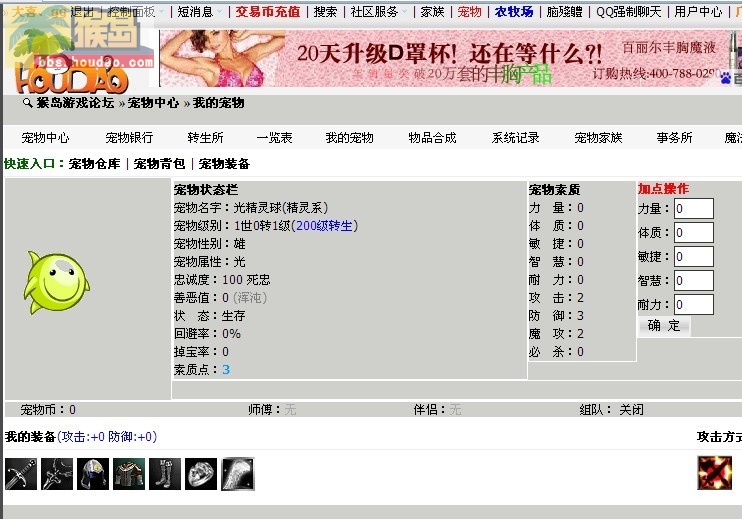This screenshot has width=742, height=519.
Task: Click 宠物 in the top menu
Action: point(469,11)
